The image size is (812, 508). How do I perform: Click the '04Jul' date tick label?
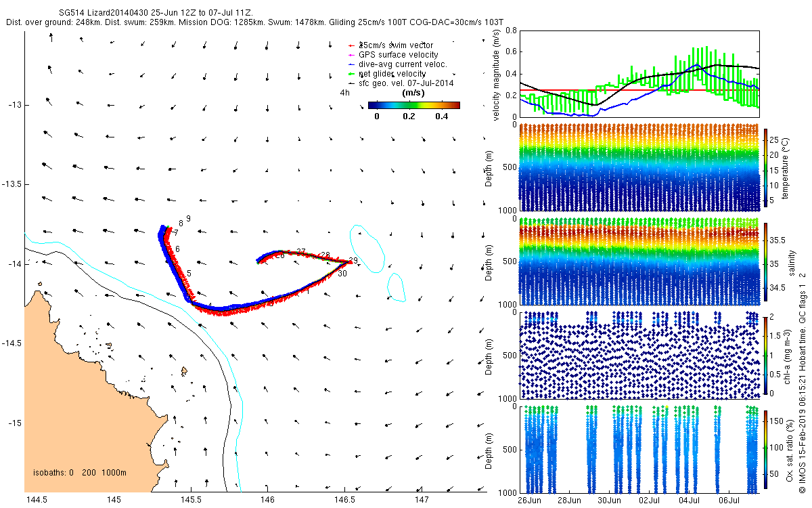689,501
